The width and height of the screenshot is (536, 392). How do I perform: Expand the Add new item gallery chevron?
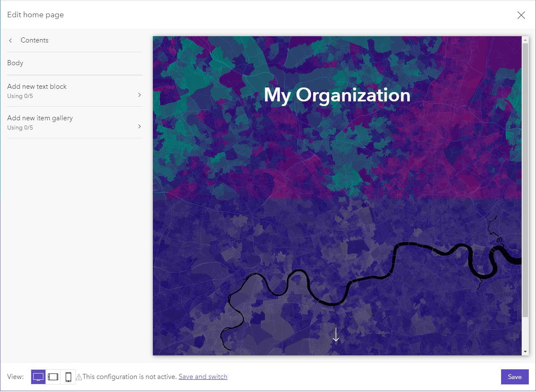pos(139,127)
